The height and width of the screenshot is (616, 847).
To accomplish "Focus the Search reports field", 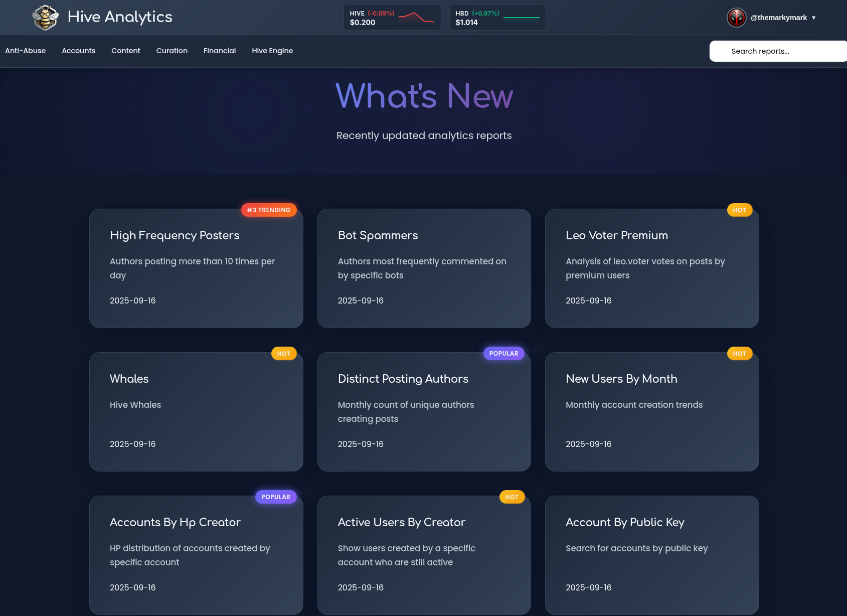I will pos(777,51).
